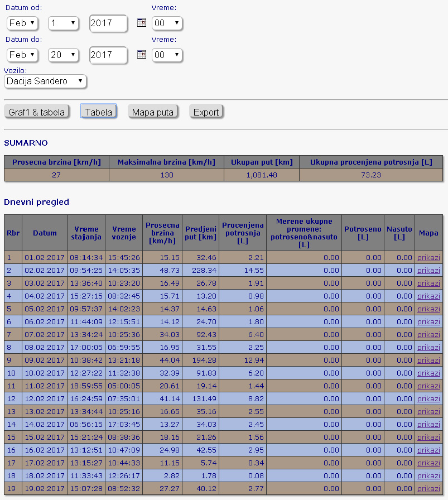Open prikazi map link for 01.02.2017
Screen dimensions: 448x500
(x=428, y=257)
